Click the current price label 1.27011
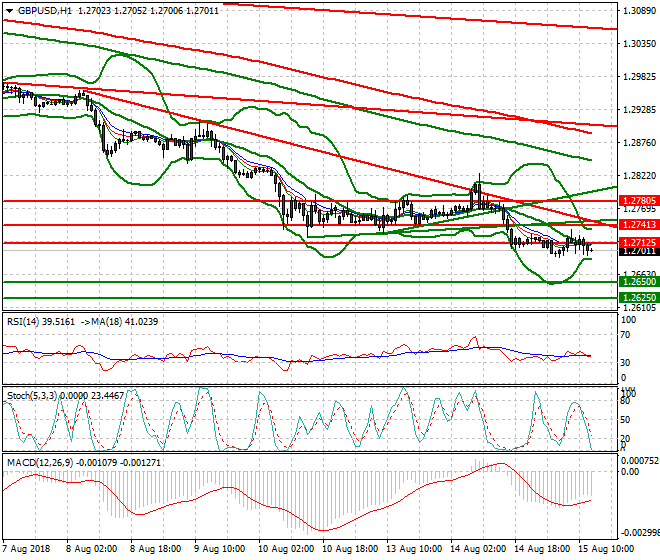 pyautogui.click(x=639, y=251)
